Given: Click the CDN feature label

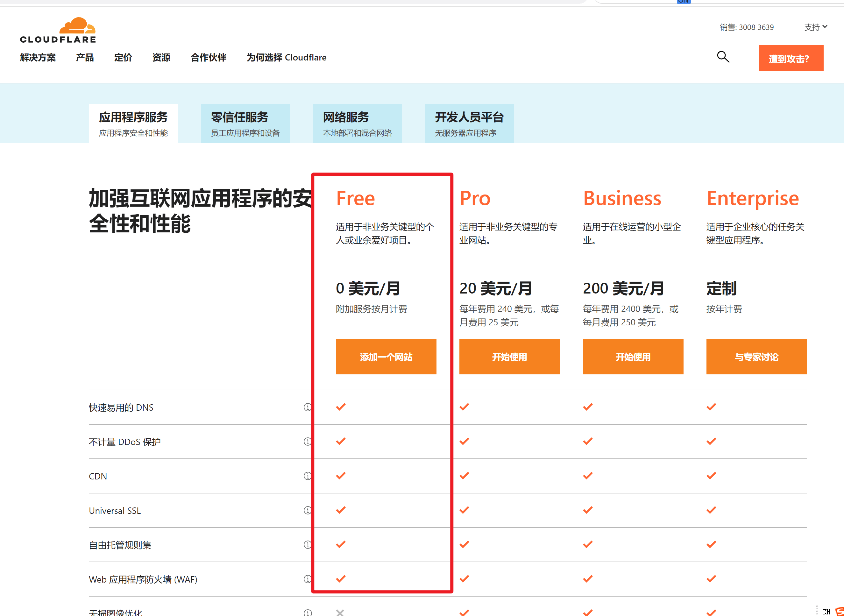Looking at the screenshot, I should [x=98, y=476].
